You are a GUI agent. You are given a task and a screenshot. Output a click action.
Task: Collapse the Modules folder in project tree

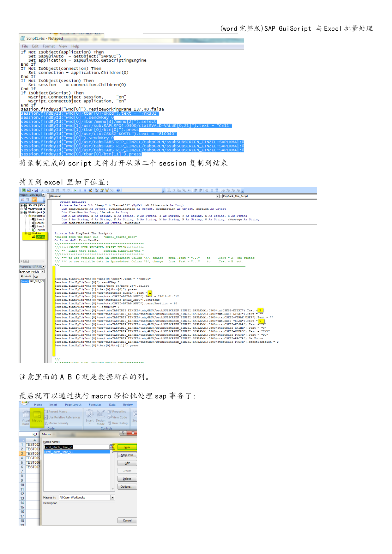point(26,233)
